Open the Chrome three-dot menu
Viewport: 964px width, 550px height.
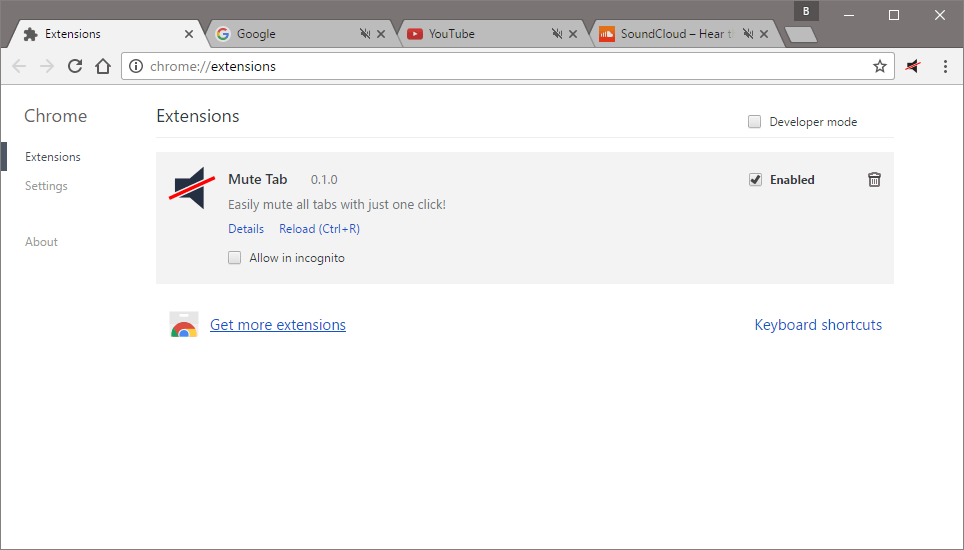pyautogui.click(x=945, y=66)
